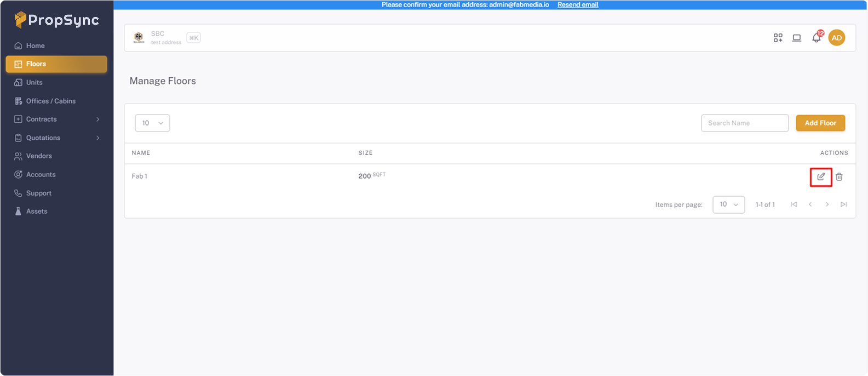Go to previous page of results

(x=810, y=204)
